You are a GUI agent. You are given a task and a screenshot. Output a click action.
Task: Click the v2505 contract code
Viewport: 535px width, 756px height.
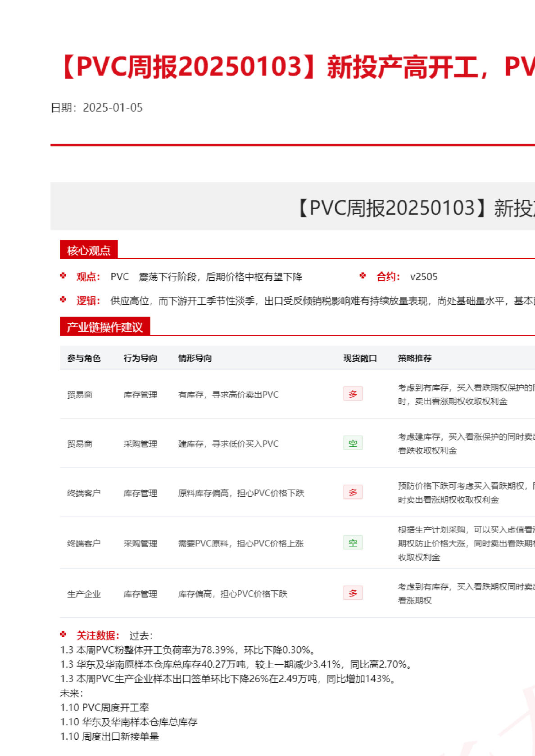(423, 277)
